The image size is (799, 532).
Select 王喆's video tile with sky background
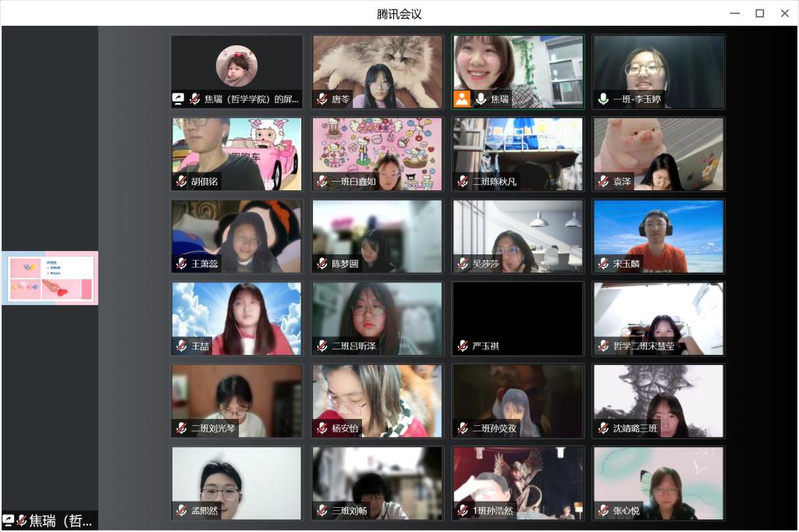point(236,318)
